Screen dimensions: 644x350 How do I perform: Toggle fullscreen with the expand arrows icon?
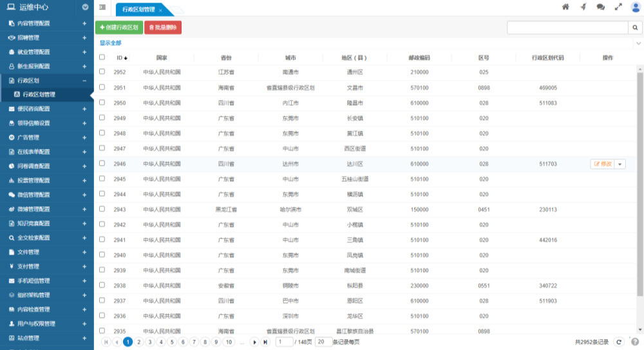(x=618, y=7)
